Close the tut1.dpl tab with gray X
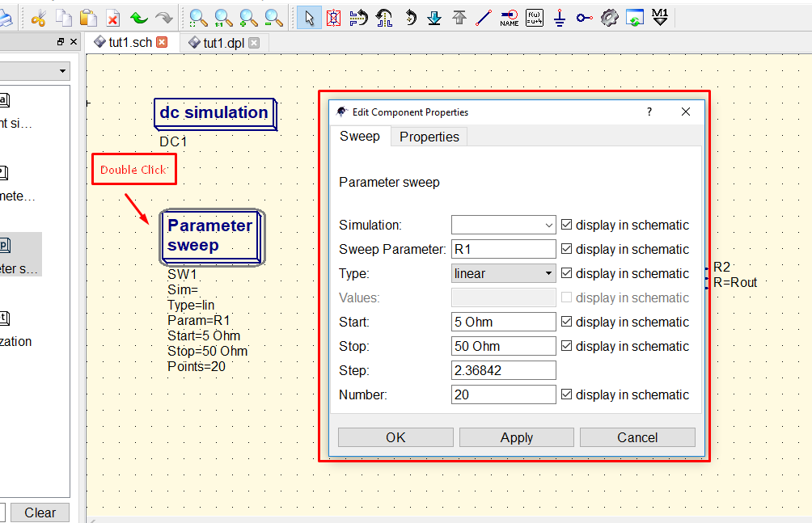This screenshot has height=523, width=812. pyautogui.click(x=254, y=43)
